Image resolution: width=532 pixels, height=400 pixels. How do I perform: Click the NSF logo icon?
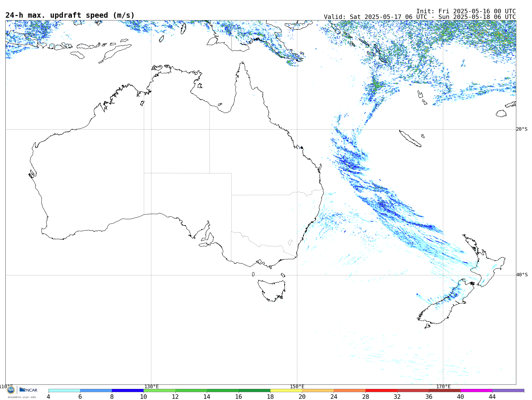click(x=11, y=390)
